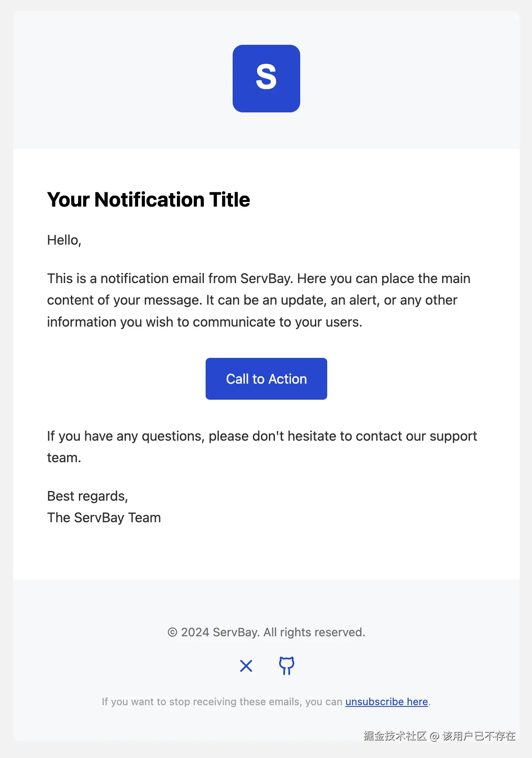The image size is (532, 758).
Task: Click the 该用户已不存在 watermark username
Action: click(479, 736)
